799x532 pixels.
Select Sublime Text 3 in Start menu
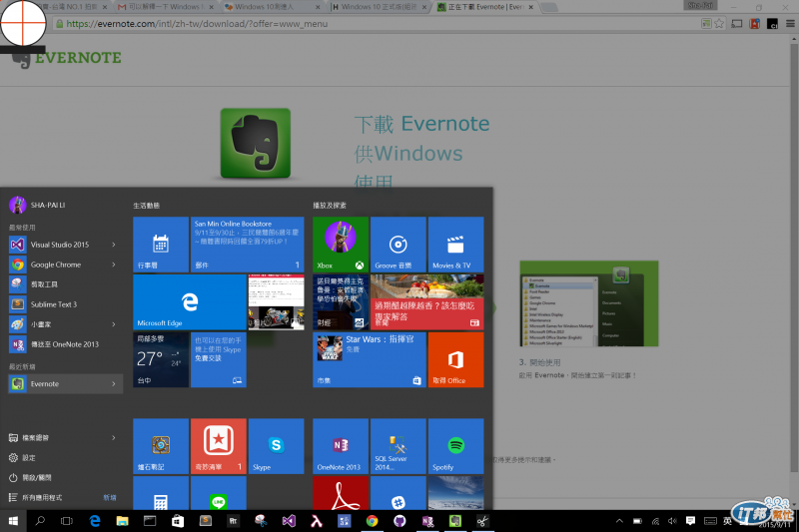(x=65, y=304)
